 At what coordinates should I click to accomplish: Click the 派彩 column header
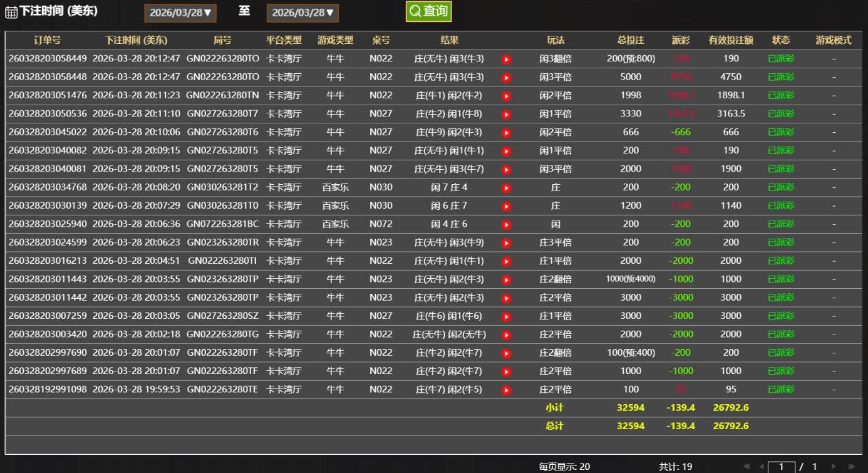coord(680,40)
